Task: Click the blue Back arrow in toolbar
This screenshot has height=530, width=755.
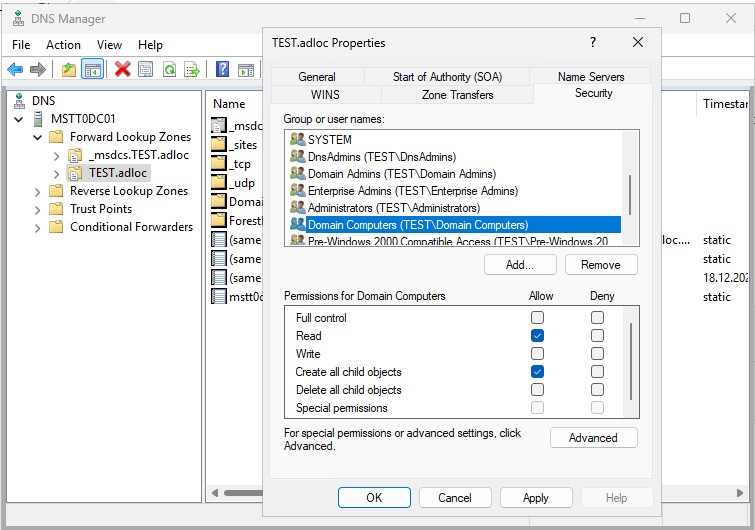Action: tap(15, 69)
